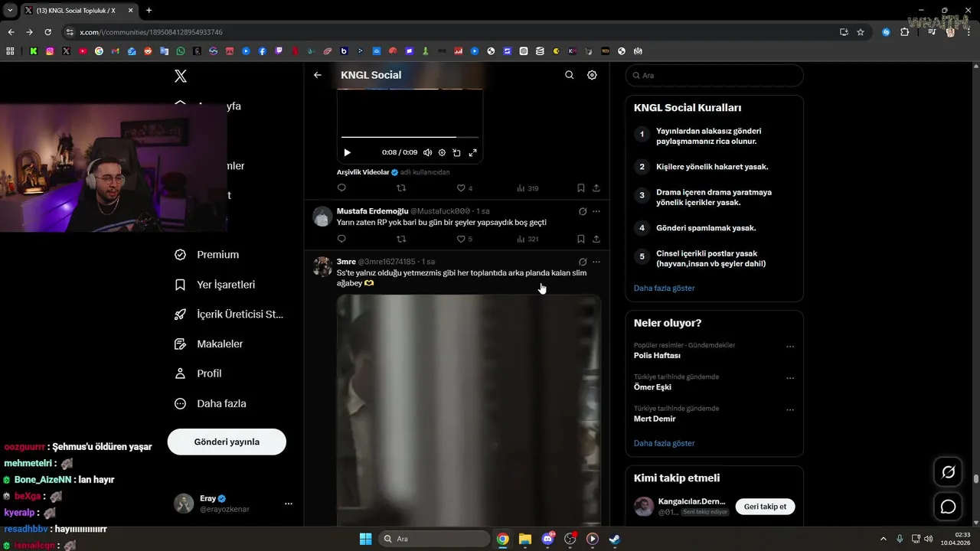Open Grok icon on 3mre's post

point(583,262)
